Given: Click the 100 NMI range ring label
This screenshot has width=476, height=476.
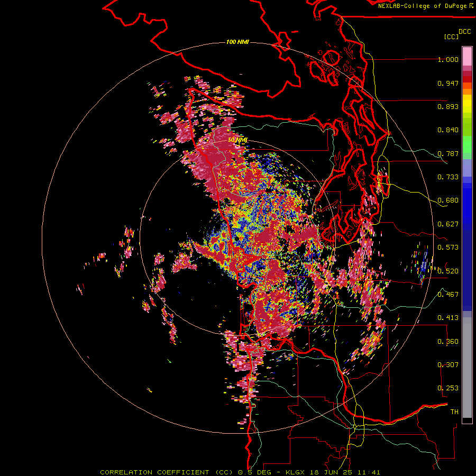Looking at the screenshot, I should [237, 42].
